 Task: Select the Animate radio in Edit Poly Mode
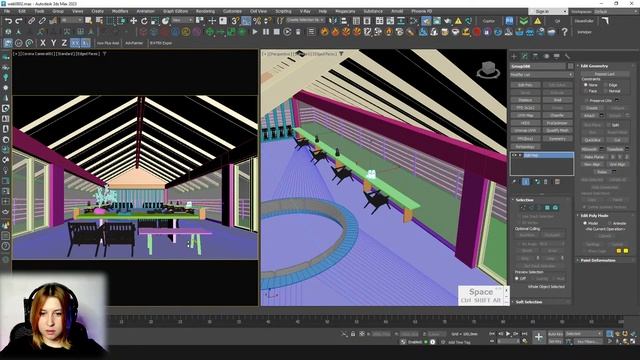[x=610, y=223]
